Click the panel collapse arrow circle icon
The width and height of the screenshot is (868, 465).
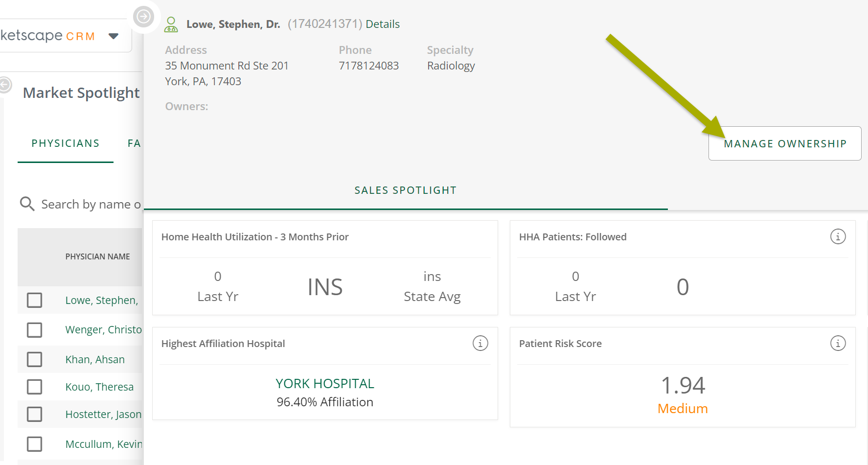pos(143,17)
